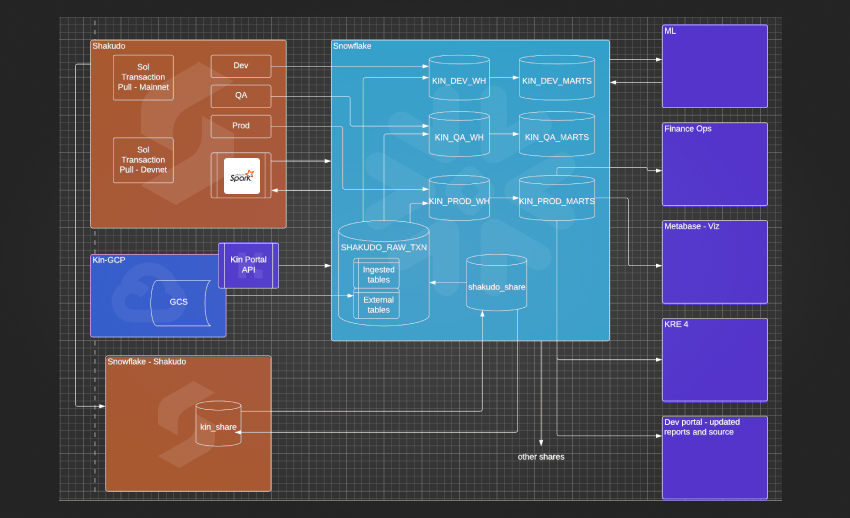850x518 pixels.
Task: Select the kin_share database cylinder
Action: (218, 424)
